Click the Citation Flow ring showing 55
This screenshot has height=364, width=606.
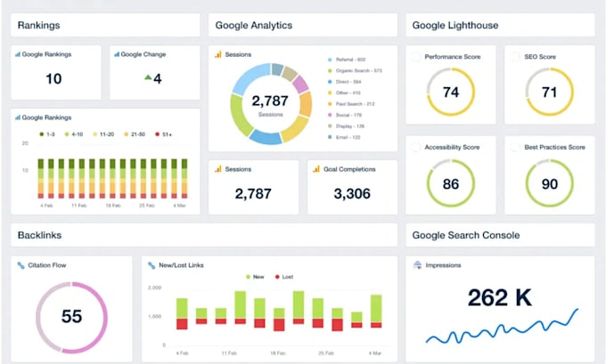coord(71,318)
